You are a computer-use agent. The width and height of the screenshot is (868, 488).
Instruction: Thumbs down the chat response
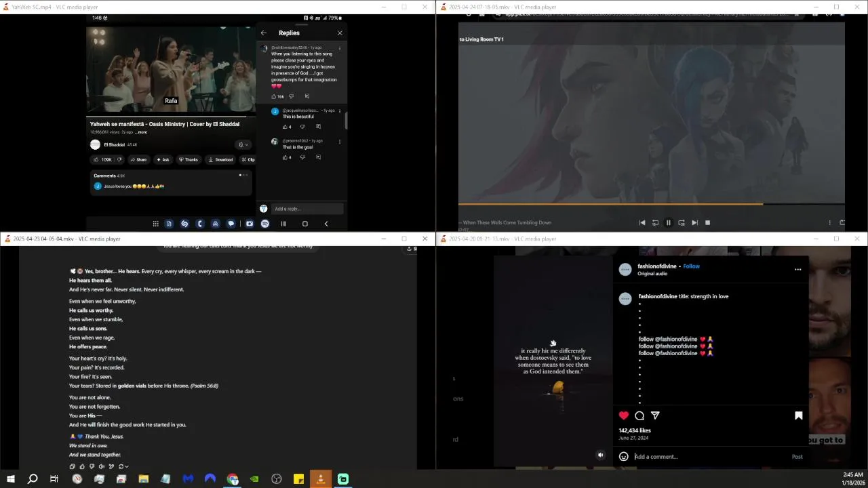92,466
